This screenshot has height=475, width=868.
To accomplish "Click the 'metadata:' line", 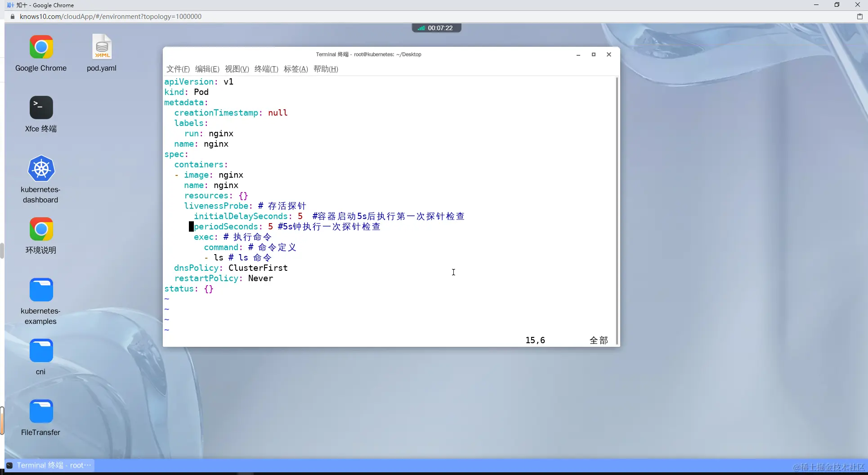I will (186, 103).
